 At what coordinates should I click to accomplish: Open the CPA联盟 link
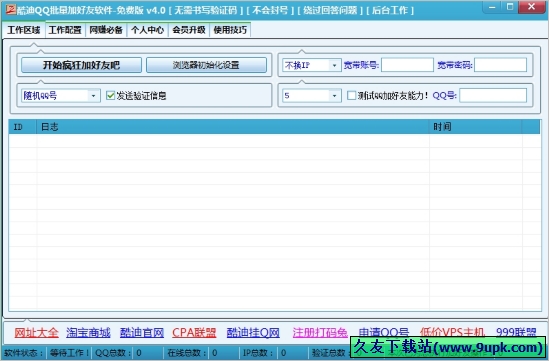pos(194,333)
